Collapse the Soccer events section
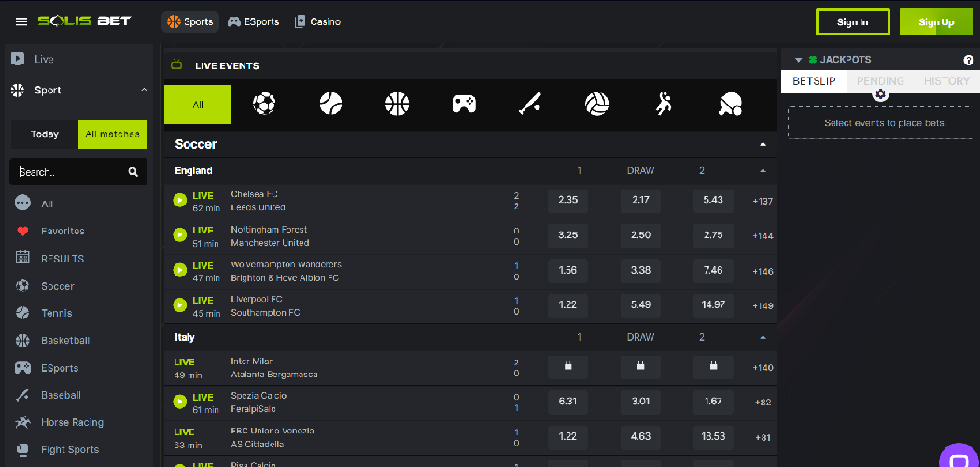The width and height of the screenshot is (980, 467). click(x=763, y=145)
